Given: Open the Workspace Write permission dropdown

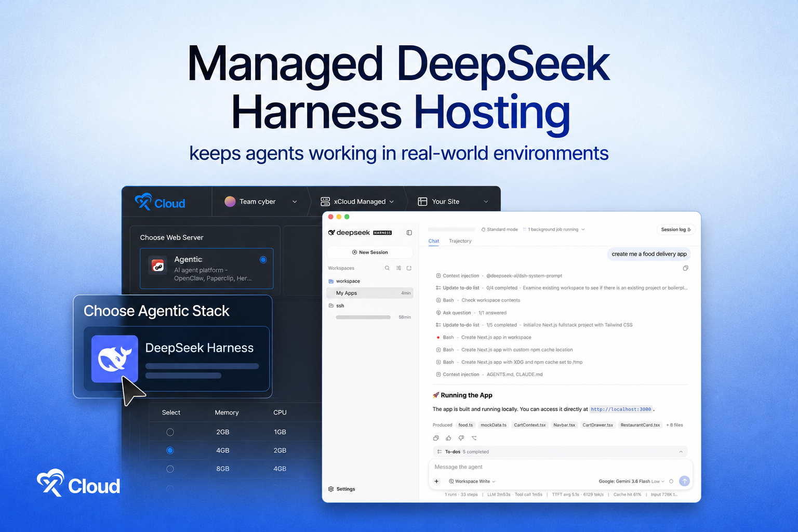Looking at the screenshot, I should (x=472, y=481).
